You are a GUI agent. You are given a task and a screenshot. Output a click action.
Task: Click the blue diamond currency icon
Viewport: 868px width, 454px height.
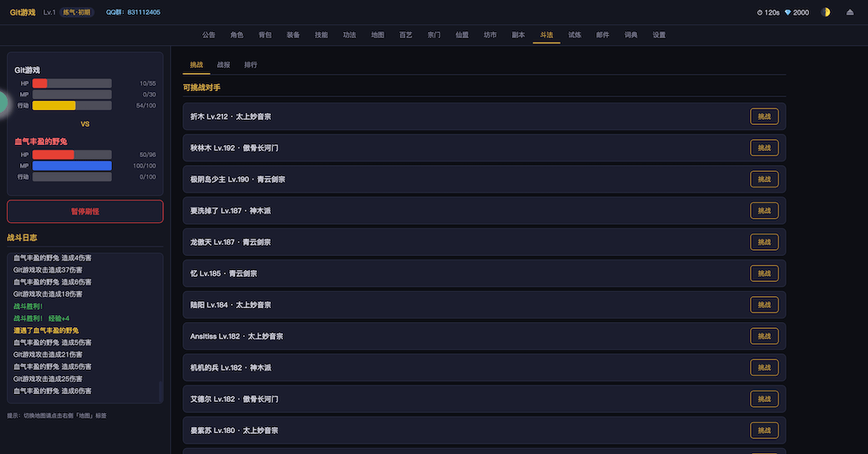click(787, 12)
